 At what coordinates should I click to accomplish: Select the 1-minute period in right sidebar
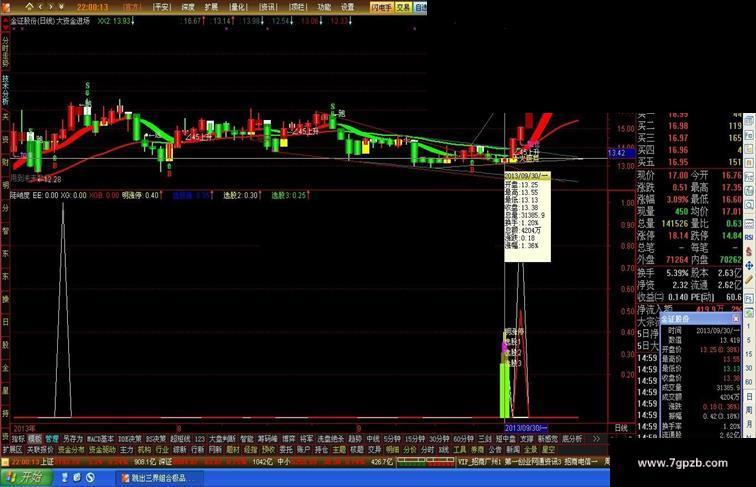(x=749, y=326)
